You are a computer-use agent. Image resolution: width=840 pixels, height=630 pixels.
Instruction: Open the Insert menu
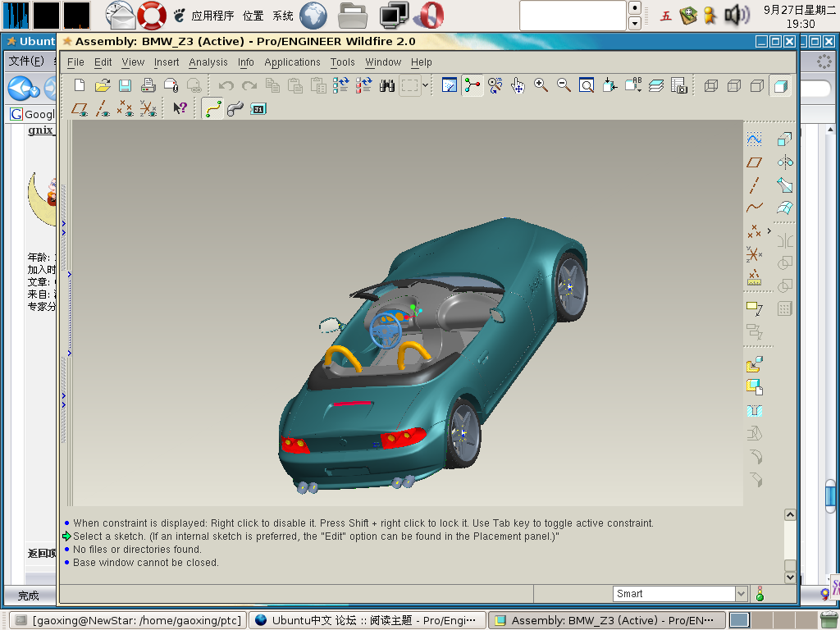click(167, 62)
